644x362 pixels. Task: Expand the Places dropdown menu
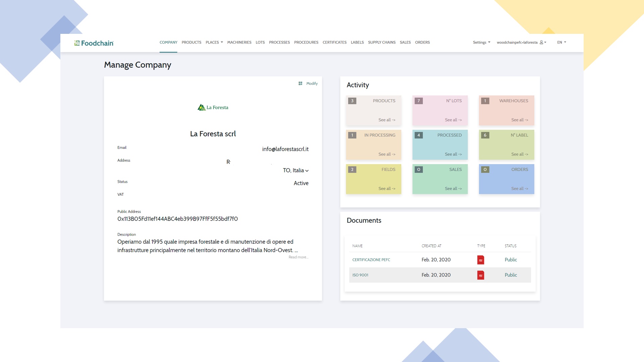coord(214,42)
